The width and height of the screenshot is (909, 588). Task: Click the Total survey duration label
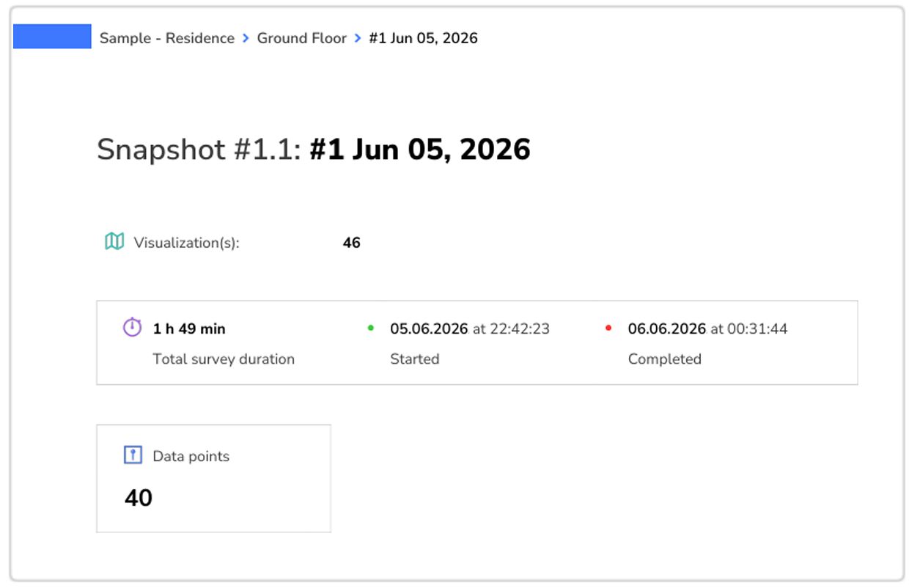pyautogui.click(x=224, y=359)
